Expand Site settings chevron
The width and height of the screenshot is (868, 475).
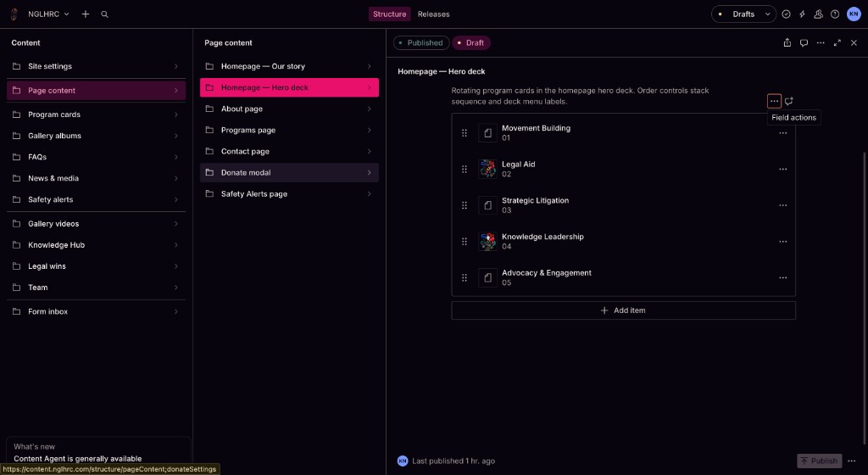[x=176, y=66]
